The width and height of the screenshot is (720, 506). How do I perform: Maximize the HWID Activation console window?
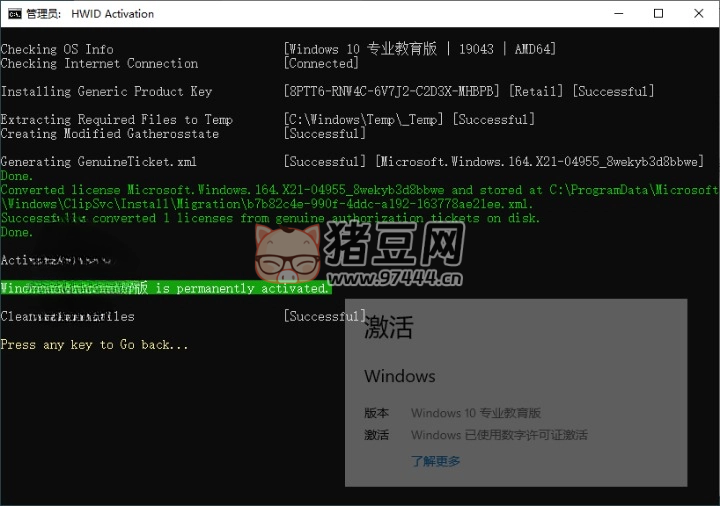point(658,14)
